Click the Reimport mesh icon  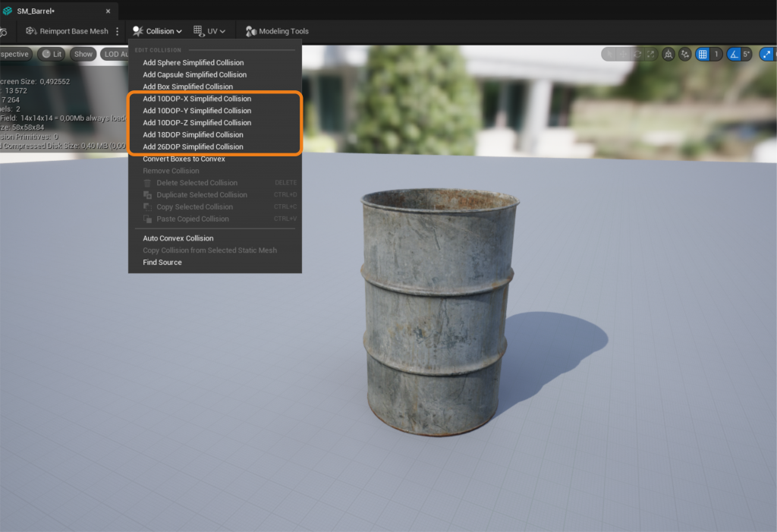31,31
